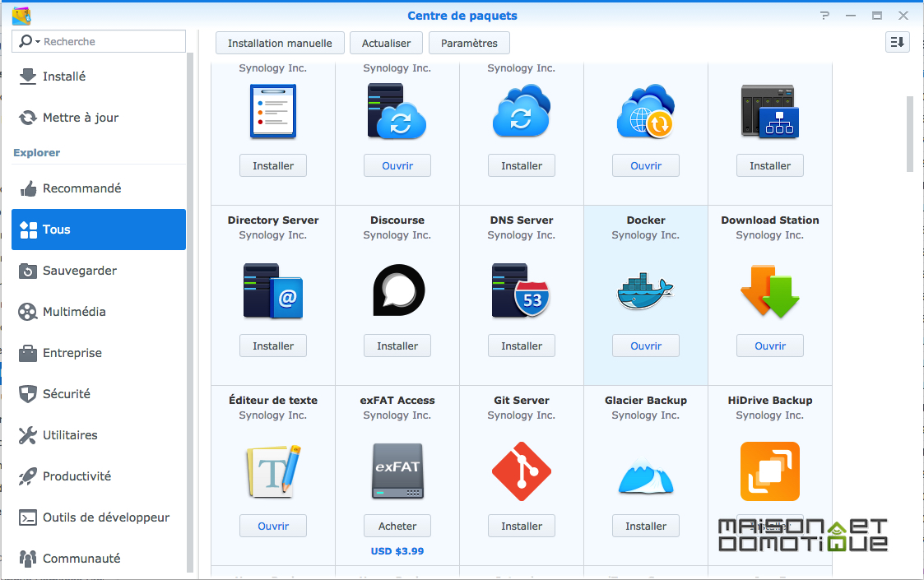Click the HiDrive Backup orange icon
Viewport: 924px width, 580px height.
tap(769, 471)
